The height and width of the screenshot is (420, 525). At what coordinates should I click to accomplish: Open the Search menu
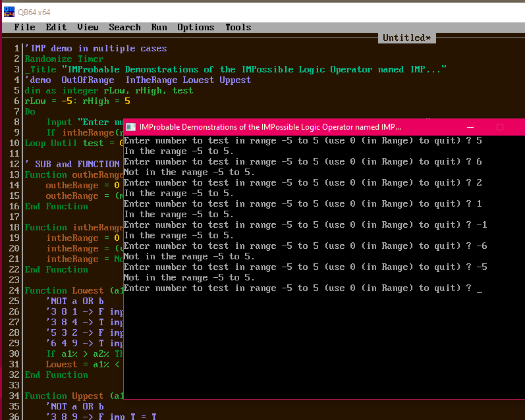click(124, 27)
